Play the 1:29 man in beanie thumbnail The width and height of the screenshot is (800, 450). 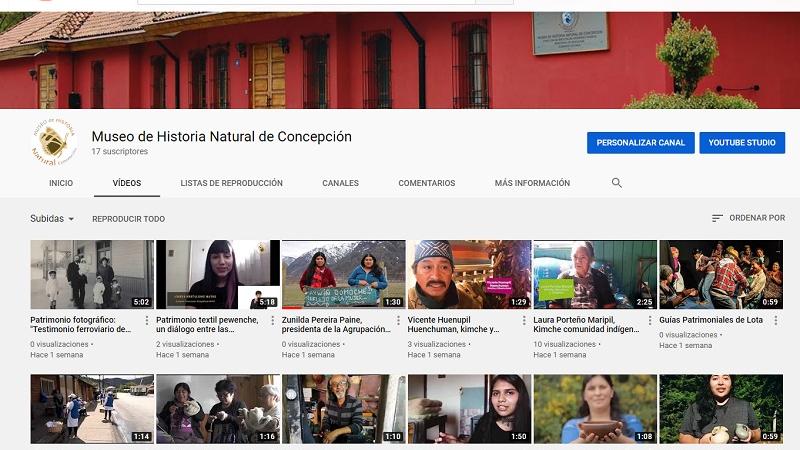coord(469,274)
